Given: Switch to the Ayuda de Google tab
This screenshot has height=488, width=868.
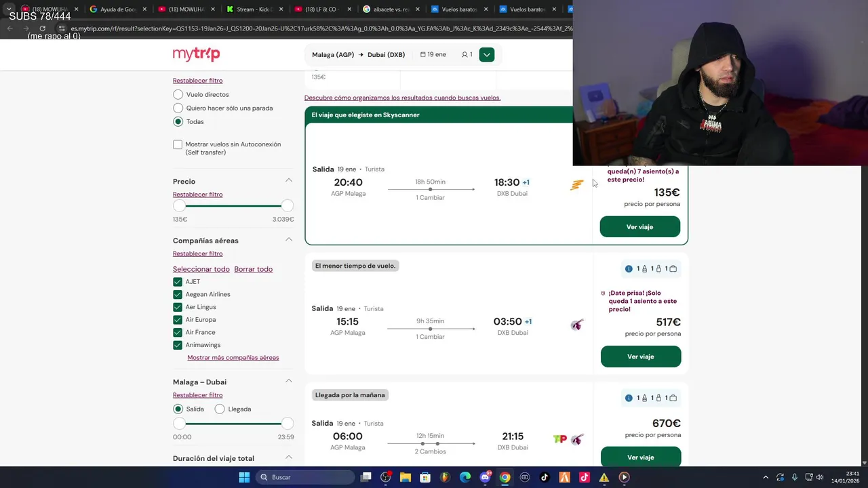Looking at the screenshot, I should [117, 9].
